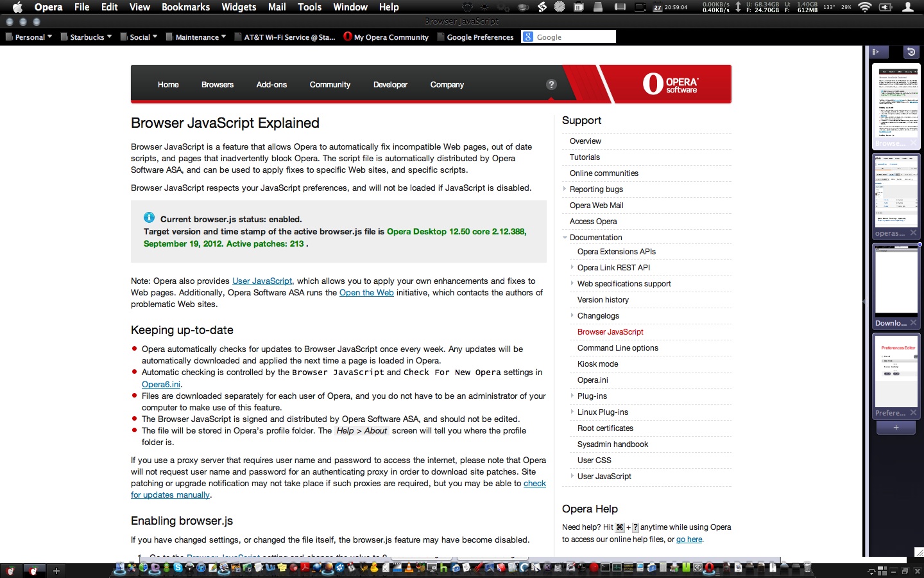Click the Opera software logo in the header
This screenshot has width=924, height=578.
pos(671,84)
